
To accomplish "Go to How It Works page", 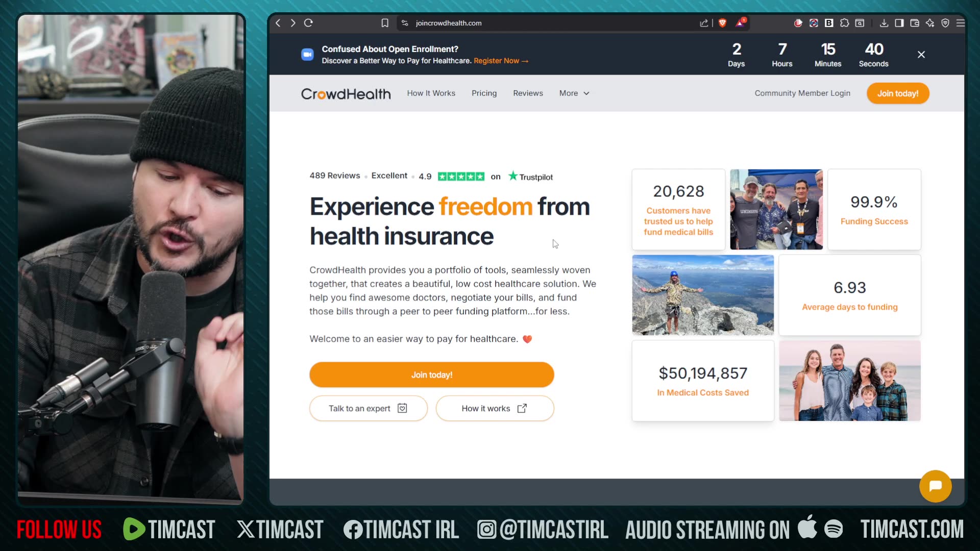I will [431, 93].
